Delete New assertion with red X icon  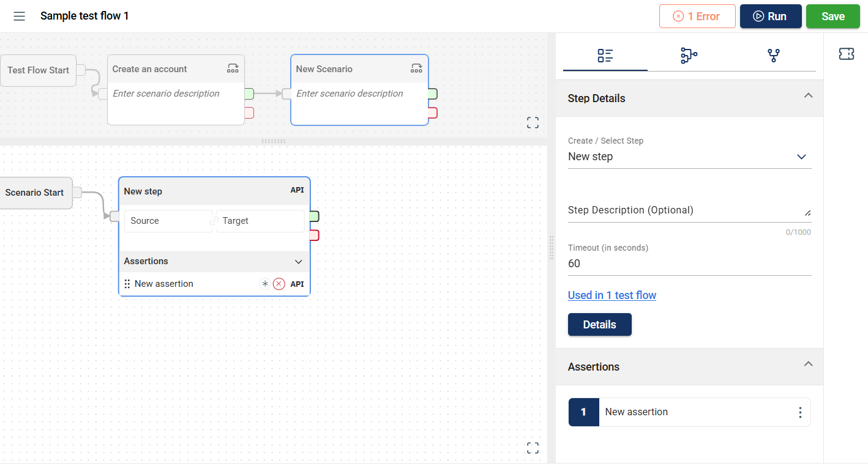coord(279,284)
